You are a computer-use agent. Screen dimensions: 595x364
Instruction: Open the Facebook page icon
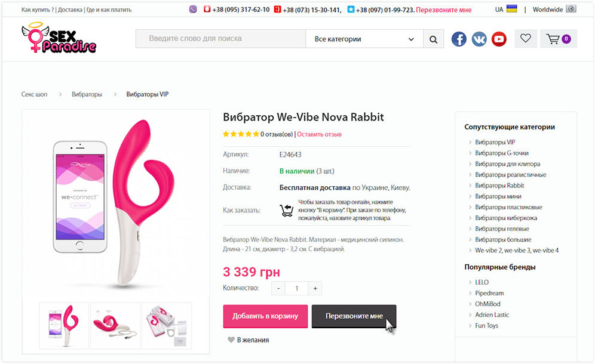point(459,39)
